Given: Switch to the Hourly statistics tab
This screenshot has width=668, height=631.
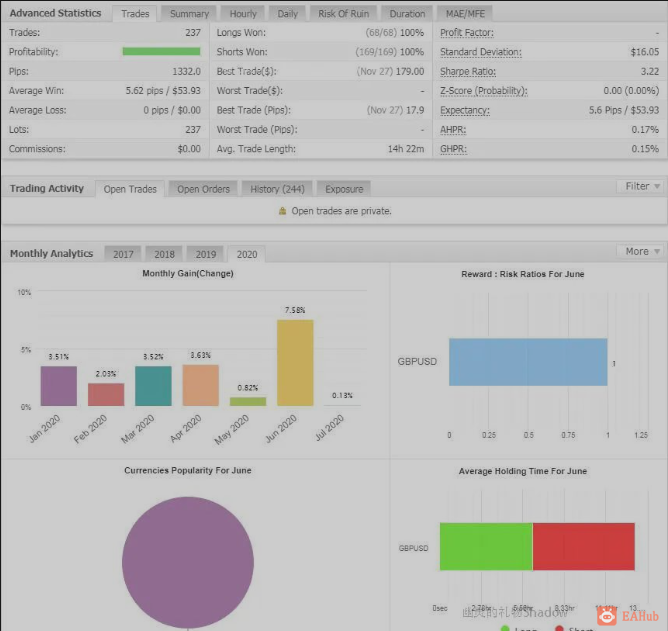Looking at the screenshot, I should (x=243, y=14).
